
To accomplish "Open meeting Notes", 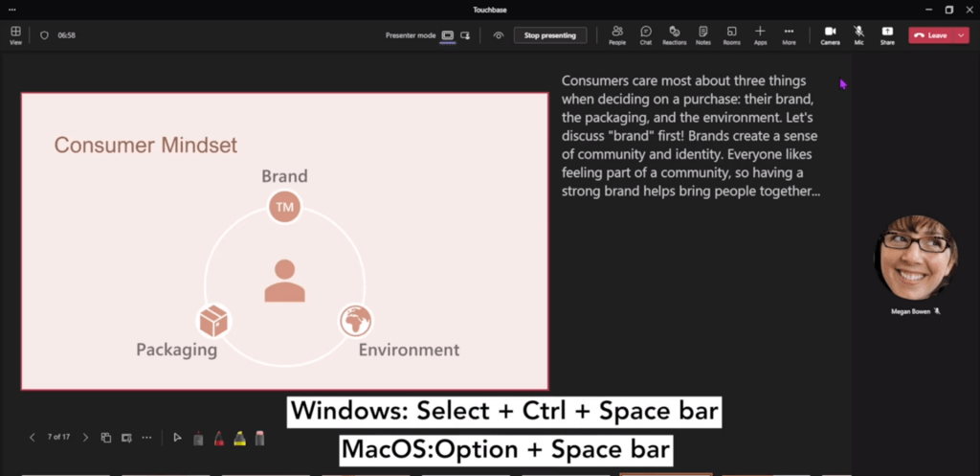I will (703, 34).
